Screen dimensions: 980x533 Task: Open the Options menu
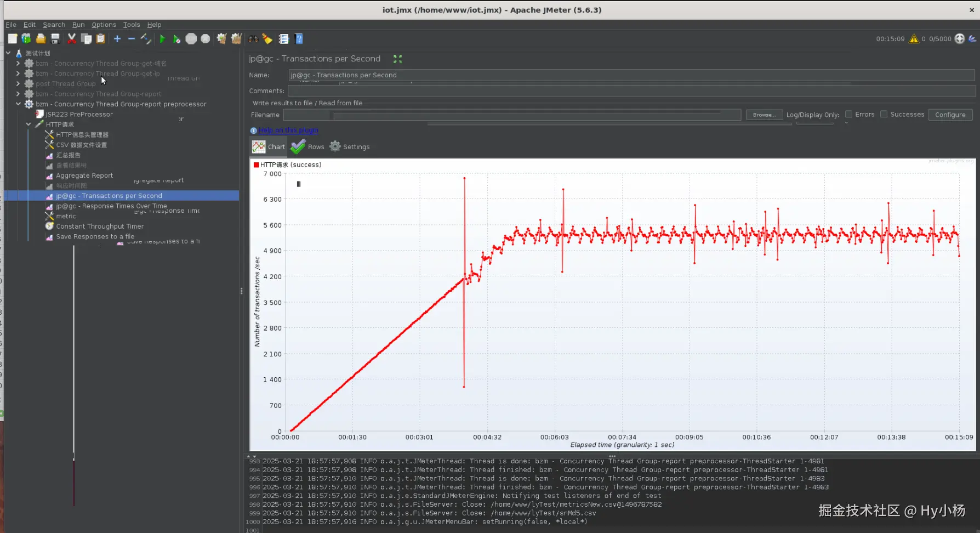(104, 25)
